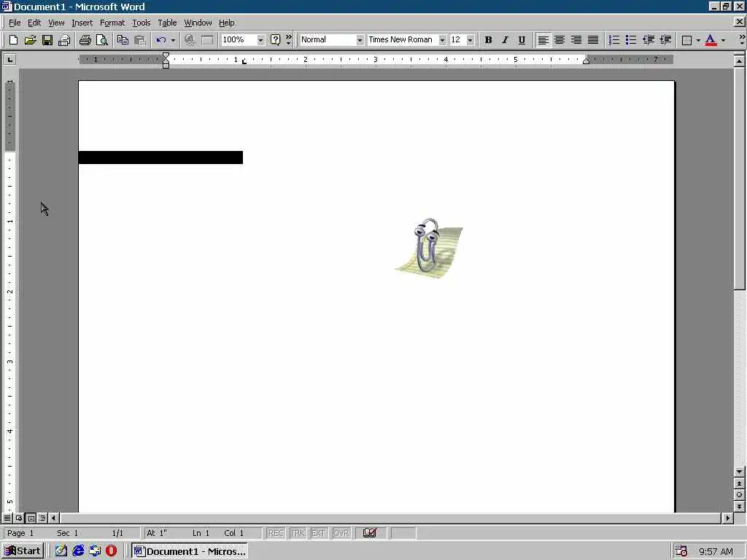Image resolution: width=747 pixels, height=560 pixels.
Task: Decrease the paragraph indent
Action: 648,40
